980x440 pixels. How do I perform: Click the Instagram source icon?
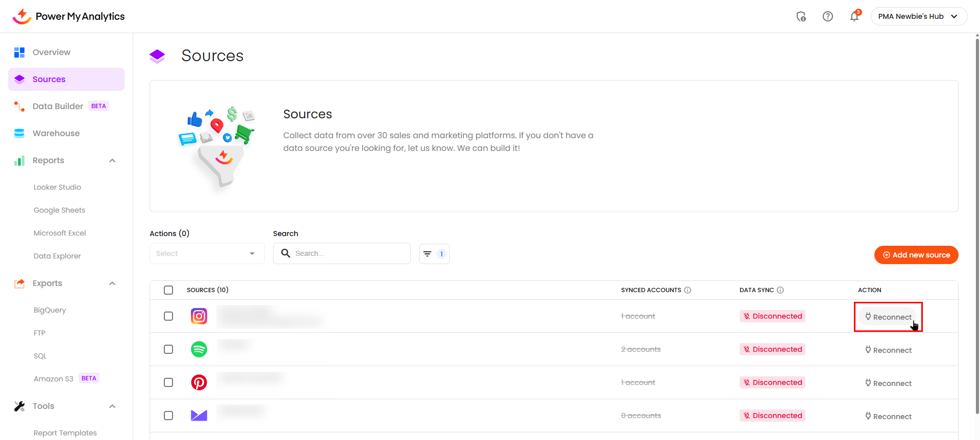(199, 316)
